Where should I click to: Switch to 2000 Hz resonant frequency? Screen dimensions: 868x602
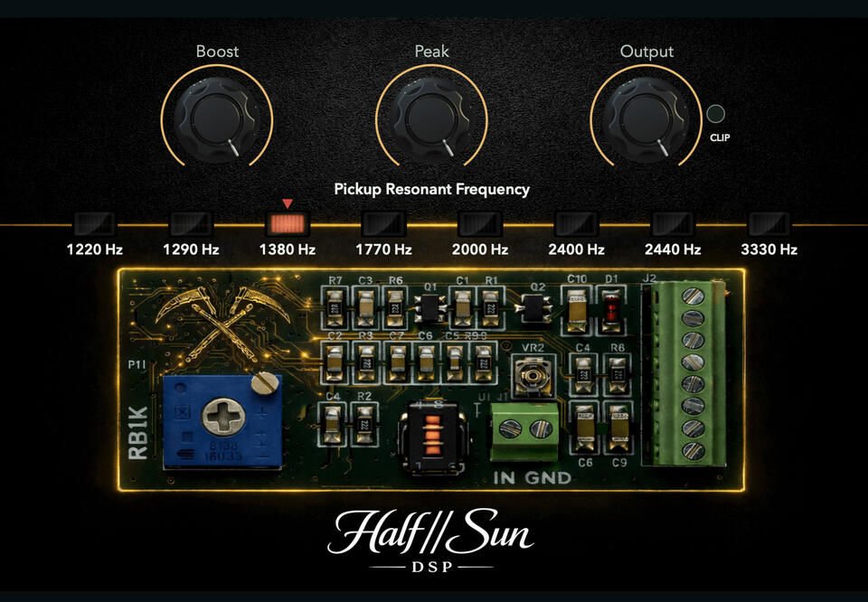[480, 223]
